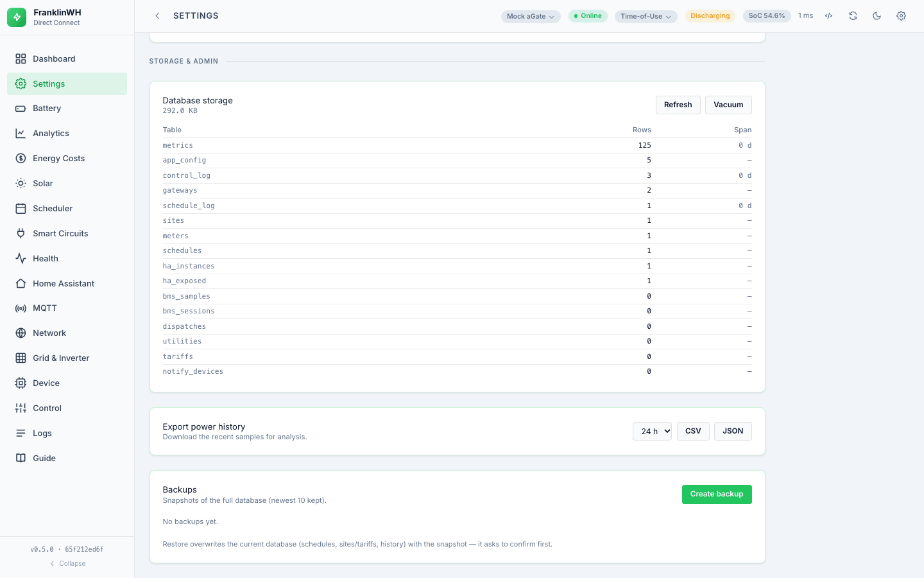
Task: Click the Battery icon in sidebar
Action: [21, 109]
